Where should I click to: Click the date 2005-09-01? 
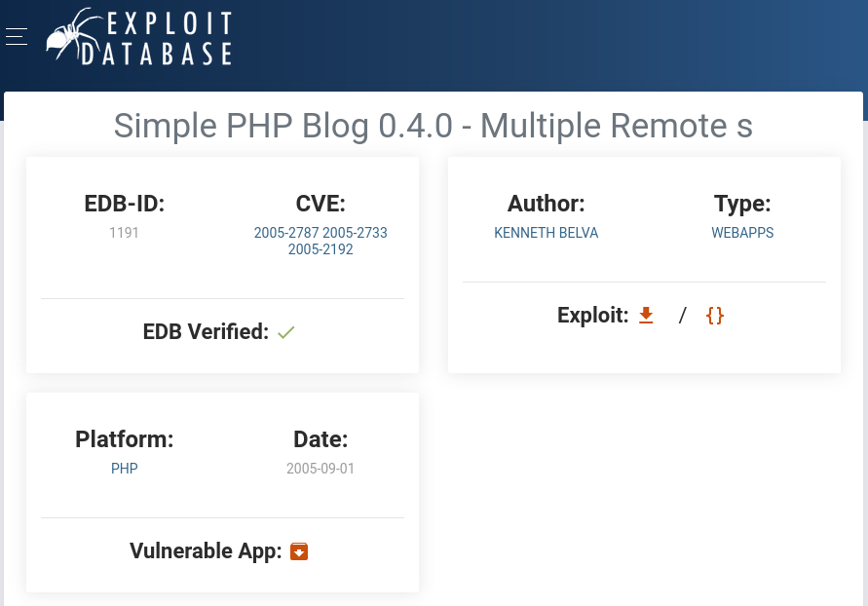[321, 469]
